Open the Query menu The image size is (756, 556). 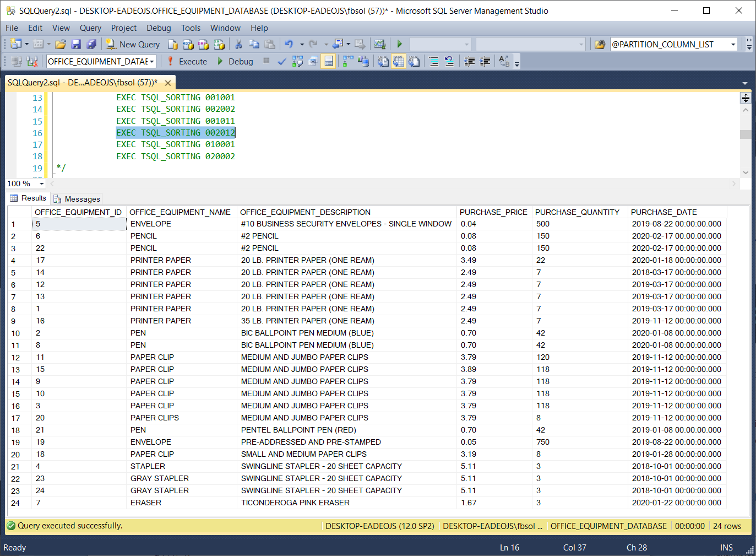point(90,28)
